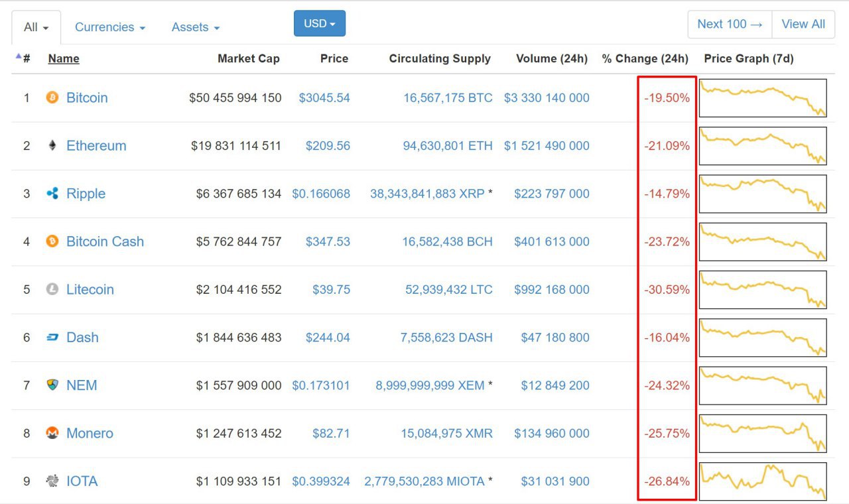Click Bitcoin volume $3 330 140 000
Viewport: 849px width, 504px height.
pos(547,97)
